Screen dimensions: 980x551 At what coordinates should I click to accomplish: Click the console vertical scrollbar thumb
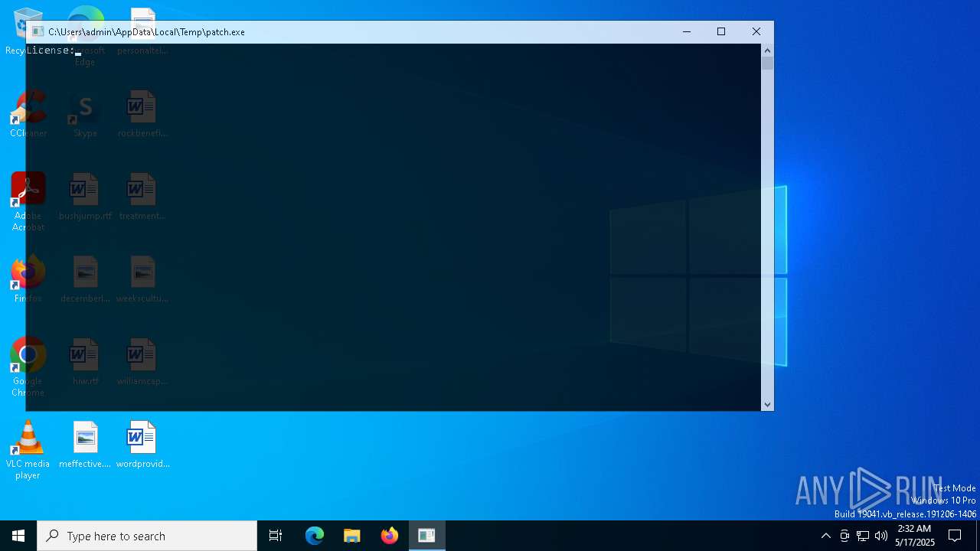(768, 64)
